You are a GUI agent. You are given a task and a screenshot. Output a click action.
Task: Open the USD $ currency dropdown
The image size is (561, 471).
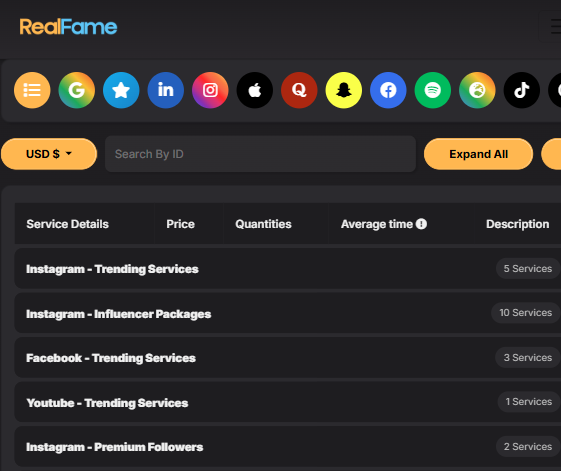(x=49, y=154)
